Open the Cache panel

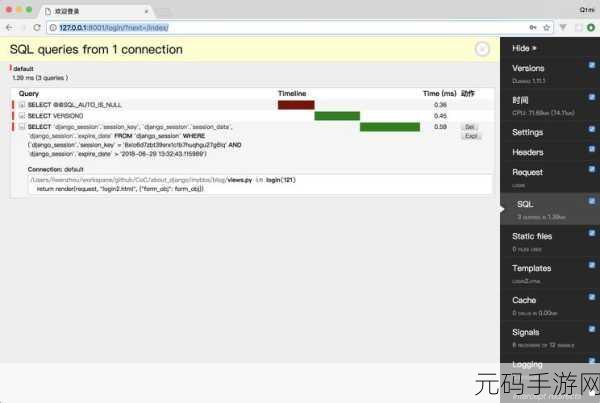(524, 300)
